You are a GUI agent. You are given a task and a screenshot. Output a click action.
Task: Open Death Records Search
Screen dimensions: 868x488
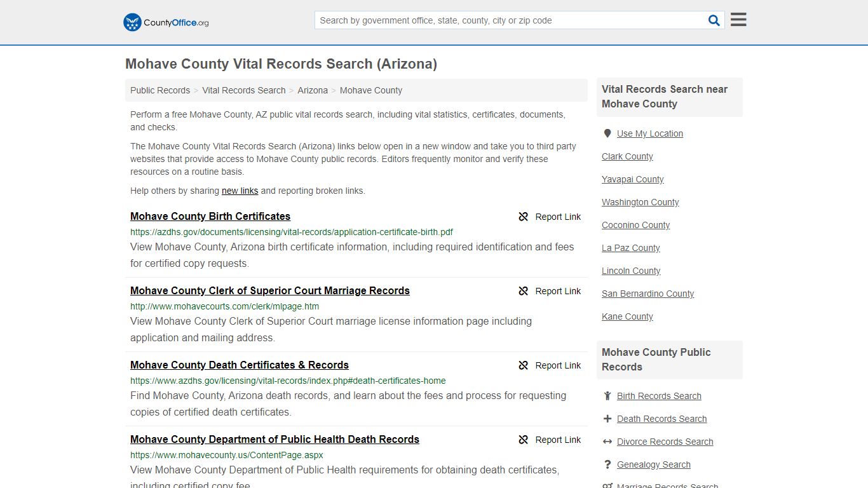661,419
